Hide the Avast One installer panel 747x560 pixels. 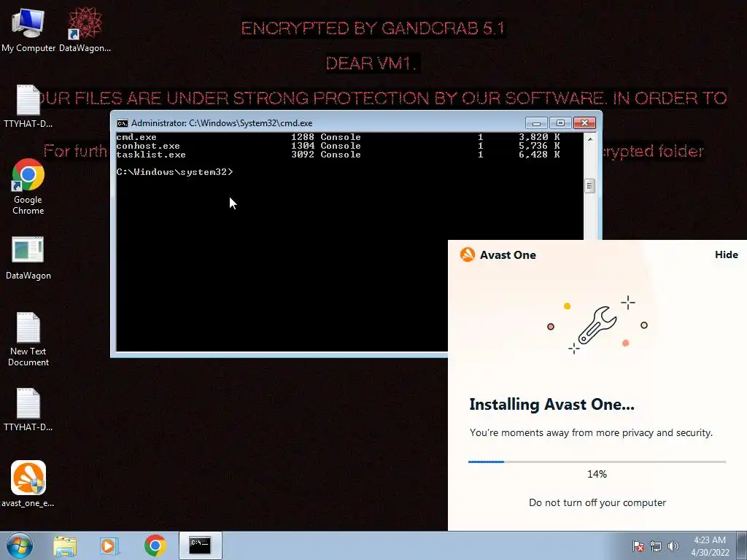pyautogui.click(x=726, y=254)
